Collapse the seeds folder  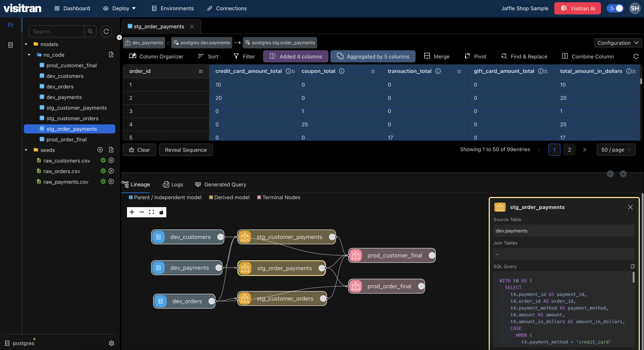pyautogui.click(x=26, y=150)
